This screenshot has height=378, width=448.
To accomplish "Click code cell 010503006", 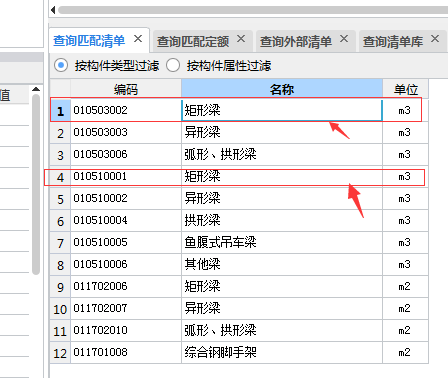I will click(126, 154).
